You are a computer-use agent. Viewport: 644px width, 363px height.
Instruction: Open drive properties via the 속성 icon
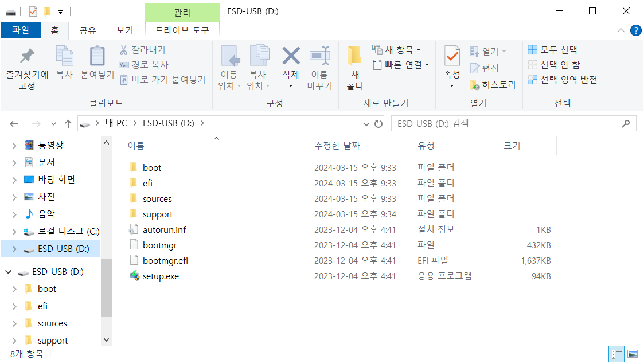[452, 63]
